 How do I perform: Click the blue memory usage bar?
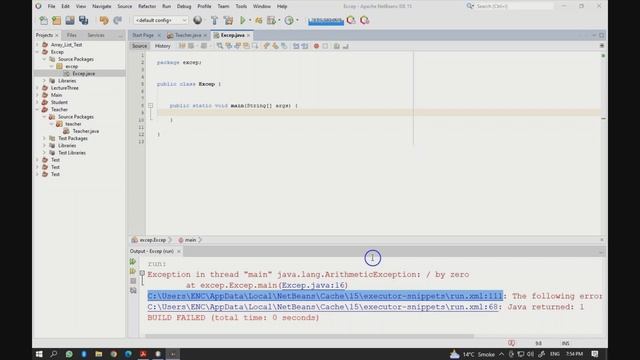tap(326, 21)
